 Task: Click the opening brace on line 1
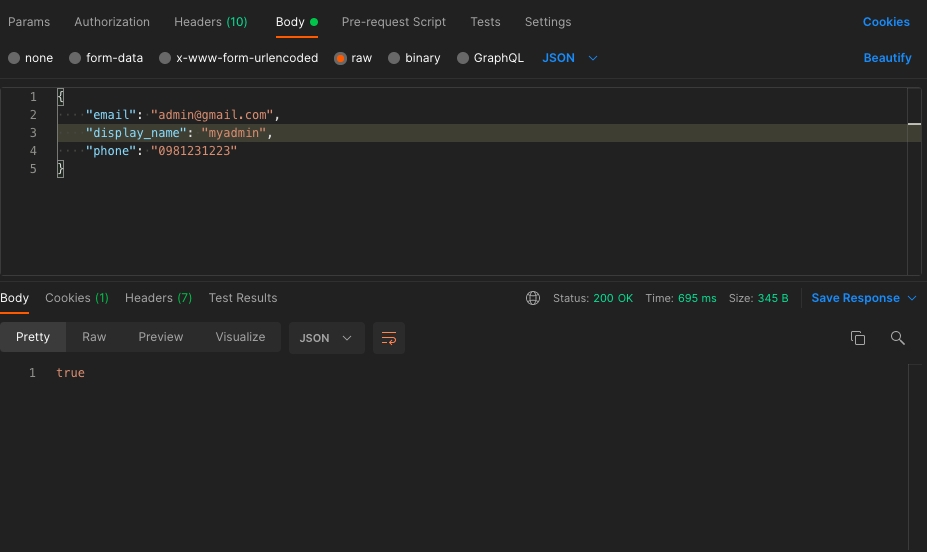coord(60,96)
